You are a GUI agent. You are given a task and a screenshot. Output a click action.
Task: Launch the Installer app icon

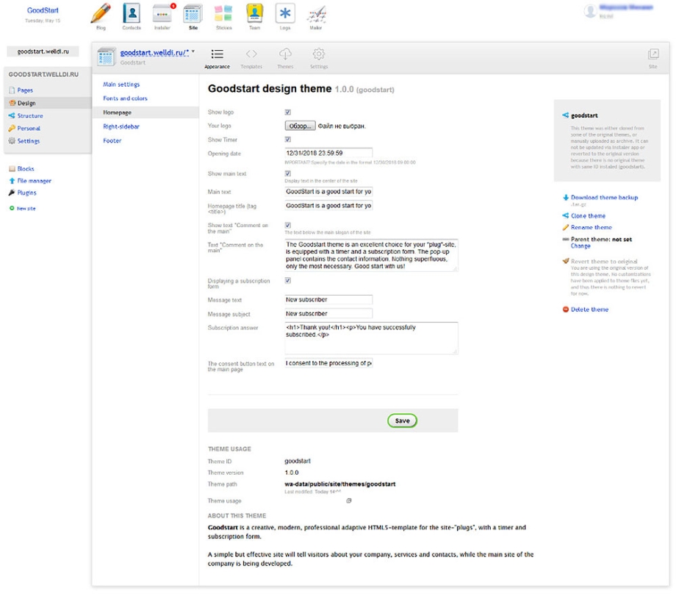point(162,14)
